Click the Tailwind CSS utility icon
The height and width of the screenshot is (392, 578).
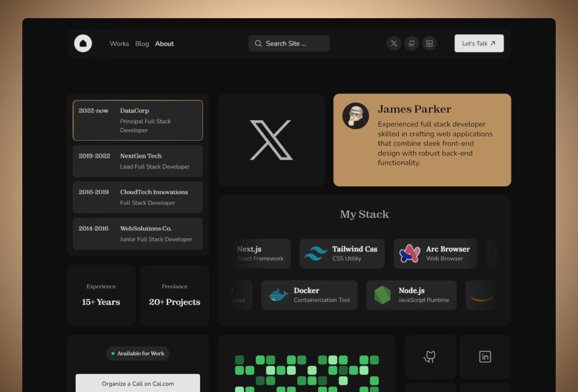[315, 253]
